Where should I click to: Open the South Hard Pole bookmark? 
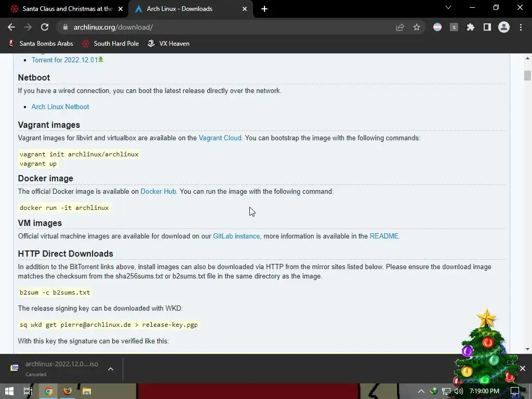[x=111, y=44]
